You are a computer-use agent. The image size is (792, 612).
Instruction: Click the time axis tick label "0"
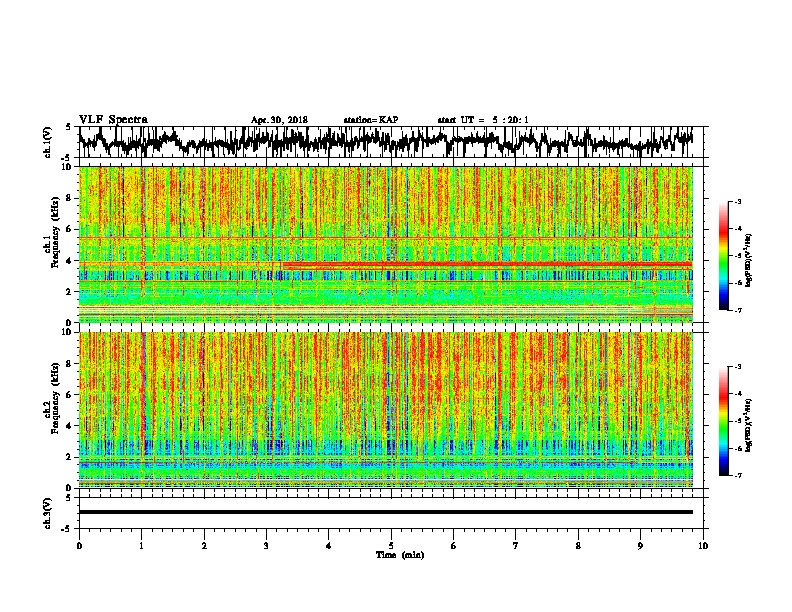pyautogui.click(x=79, y=546)
